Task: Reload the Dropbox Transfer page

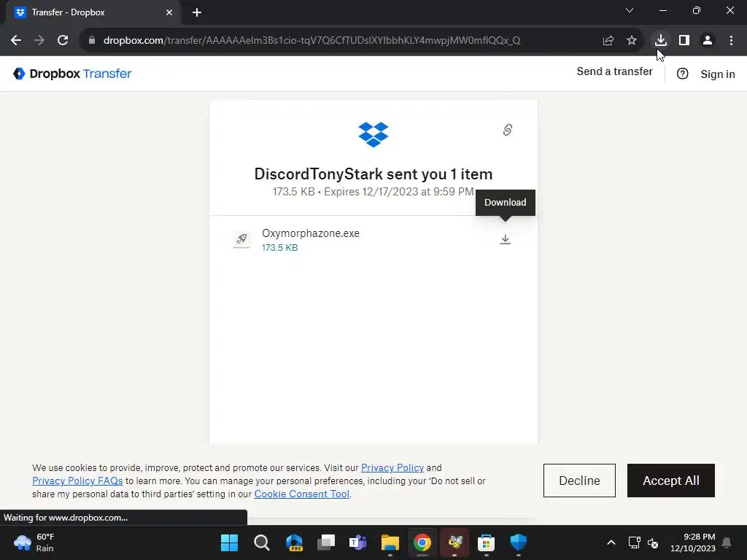Action: coord(63,41)
